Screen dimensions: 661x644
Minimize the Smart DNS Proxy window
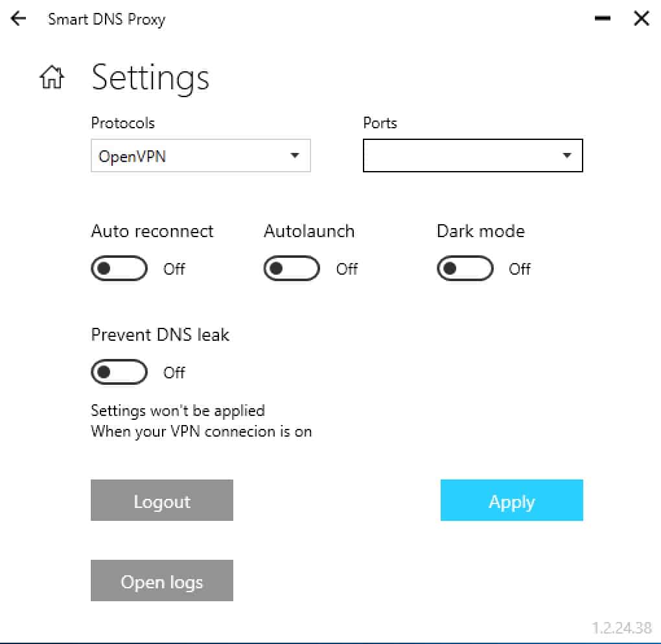tap(603, 18)
